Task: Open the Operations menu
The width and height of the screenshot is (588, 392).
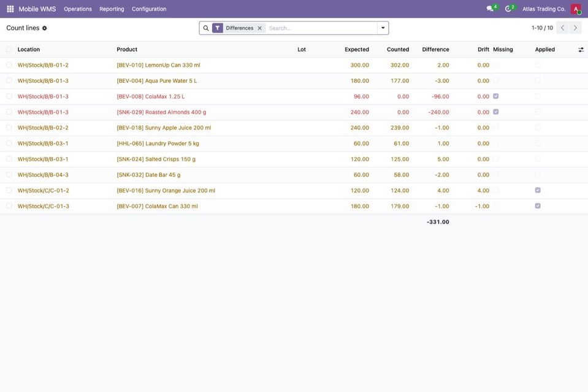Action: click(78, 9)
